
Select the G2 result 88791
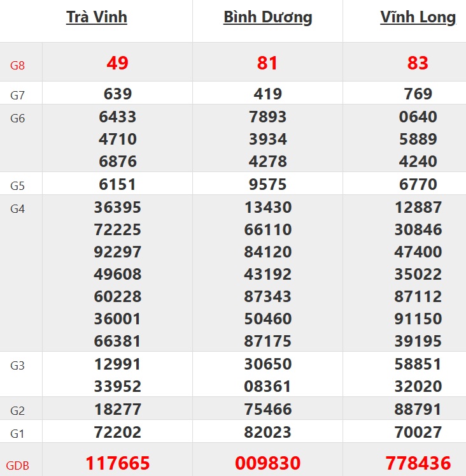(x=418, y=409)
